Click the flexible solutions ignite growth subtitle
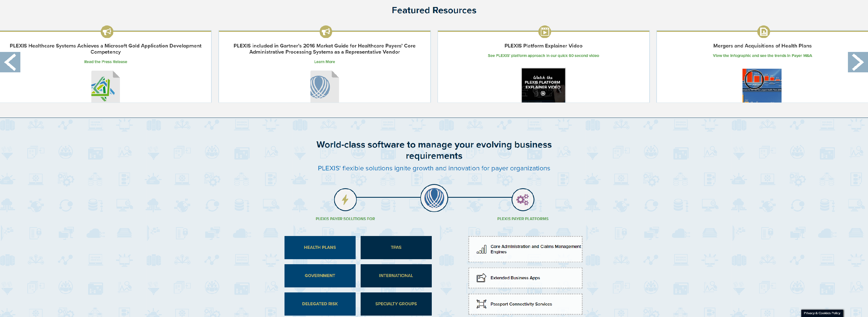The height and width of the screenshot is (317, 868). click(x=434, y=168)
